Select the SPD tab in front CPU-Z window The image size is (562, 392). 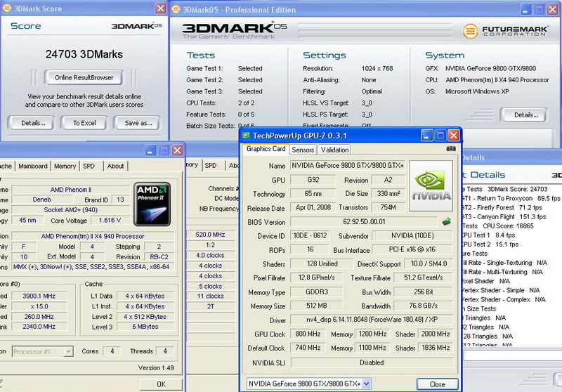pyautogui.click(x=89, y=166)
